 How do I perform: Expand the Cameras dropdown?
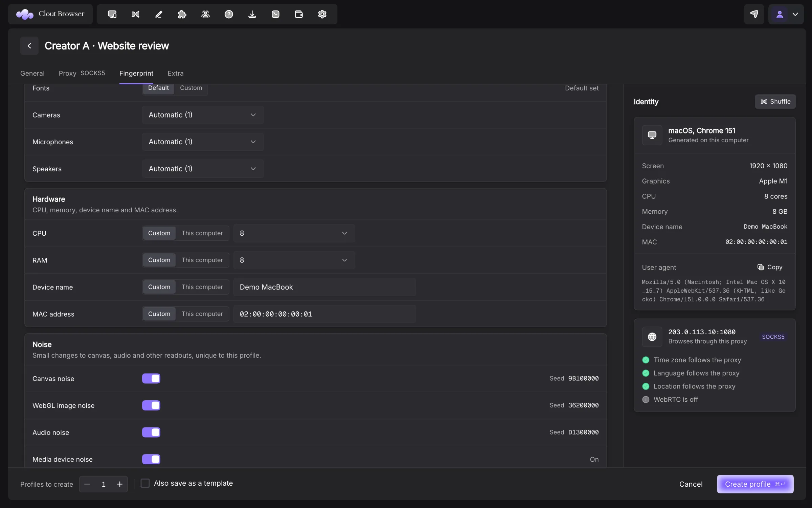[203, 115]
